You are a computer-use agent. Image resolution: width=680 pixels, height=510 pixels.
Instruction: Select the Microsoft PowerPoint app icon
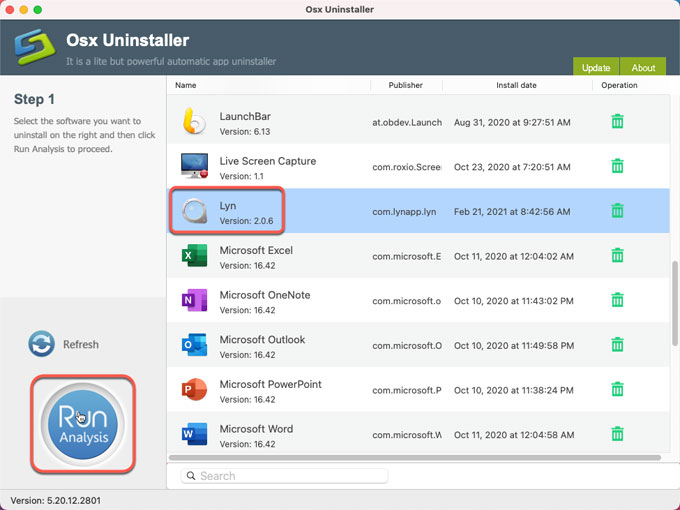[193, 390]
